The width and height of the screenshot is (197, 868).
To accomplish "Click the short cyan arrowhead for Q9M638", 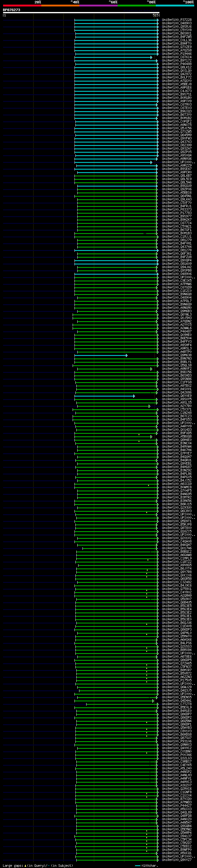I will pyautogui.click(x=127, y=356).
